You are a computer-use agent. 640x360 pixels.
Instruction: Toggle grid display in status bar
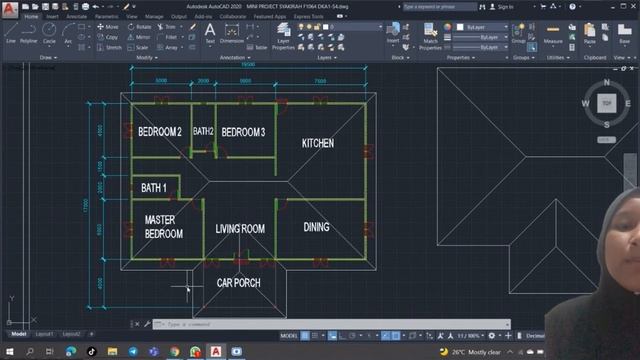pyautogui.click(x=305, y=336)
